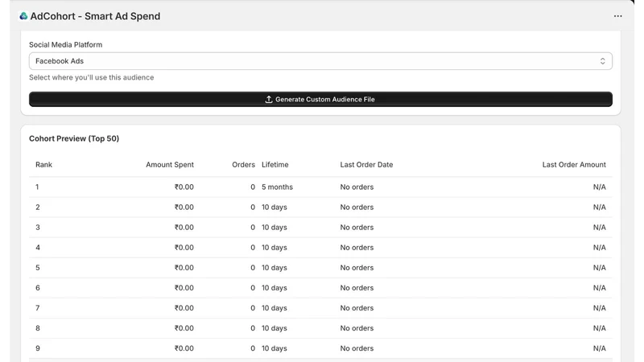Select rank 3 cell in the table

point(37,228)
